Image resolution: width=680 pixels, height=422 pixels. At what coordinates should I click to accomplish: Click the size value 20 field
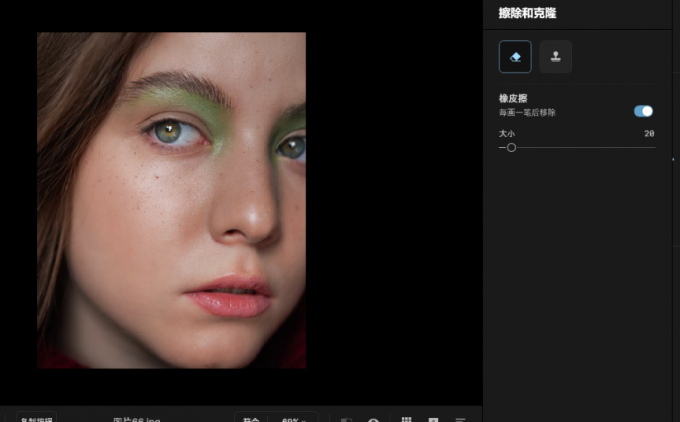[x=649, y=133]
